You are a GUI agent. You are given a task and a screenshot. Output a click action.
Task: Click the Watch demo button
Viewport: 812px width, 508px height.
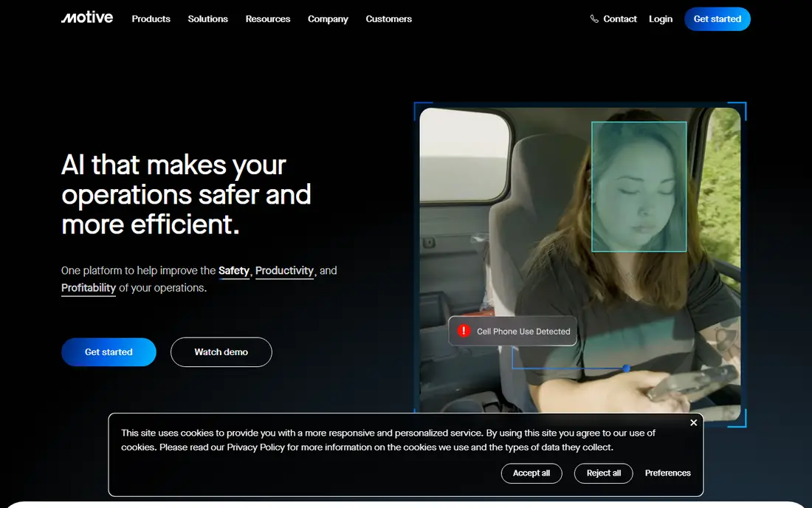(221, 352)
